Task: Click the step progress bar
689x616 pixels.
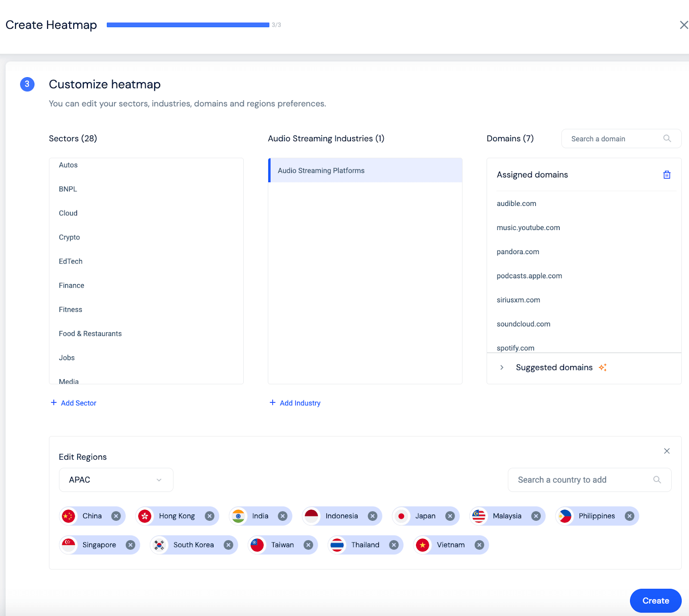Action: coord(188,25)
